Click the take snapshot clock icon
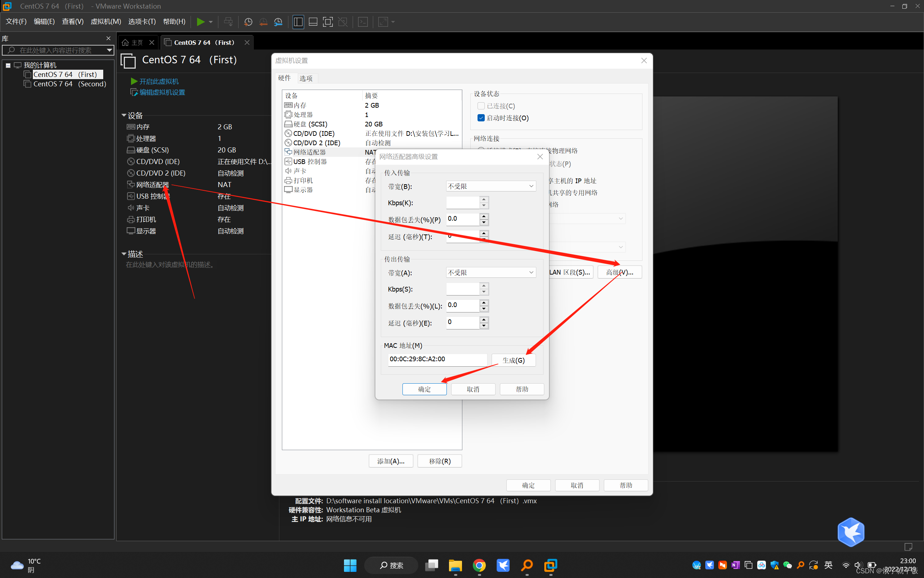The height and width of the screenshot is (578, 924). [x=248, y=22]
